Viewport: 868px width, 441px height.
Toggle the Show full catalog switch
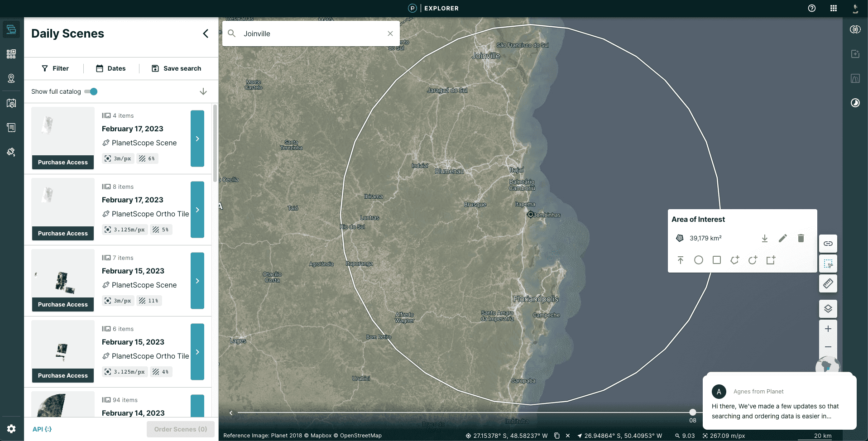pyautogui.click(x=91, y=91)
